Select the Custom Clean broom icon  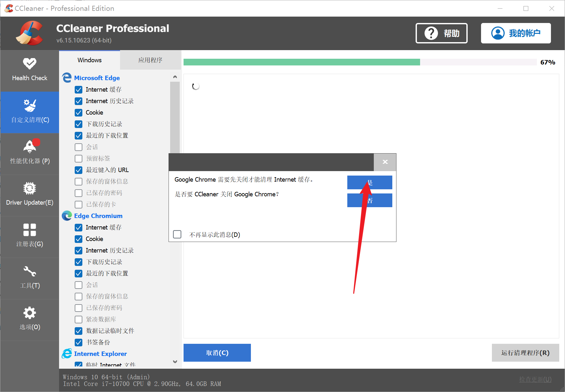click(x=30, y=105)
